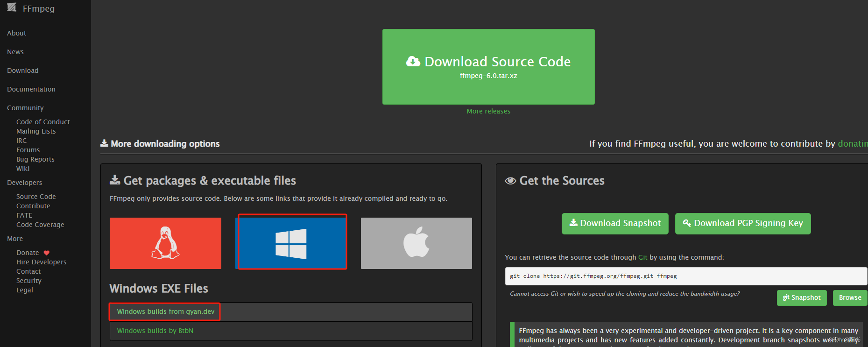
Task: Click the Download Source Code button
Action: (x=488, y=67)
